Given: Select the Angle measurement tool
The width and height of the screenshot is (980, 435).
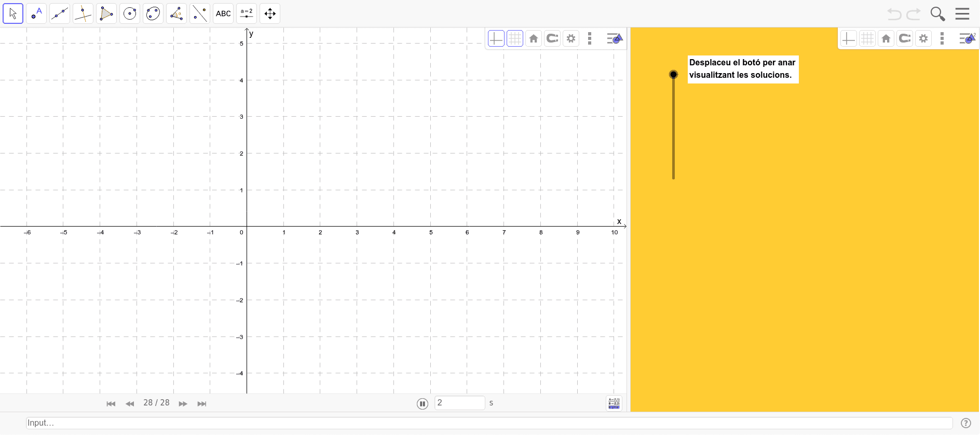Looking at the screenshot, I should pyautogui.click(x=176, y=13).
